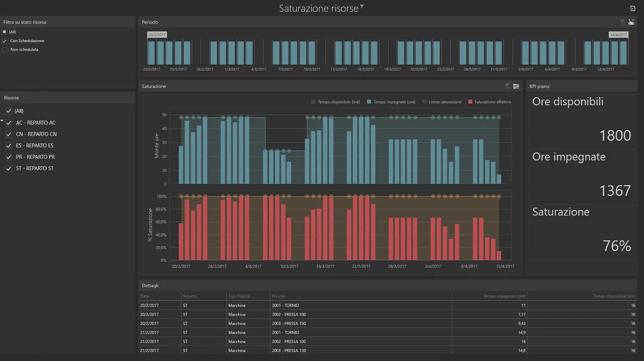The width and height of the screenshot is (644, 361).
Task: Uncheck ST - REPARTO ST resource
Action: 9,168
